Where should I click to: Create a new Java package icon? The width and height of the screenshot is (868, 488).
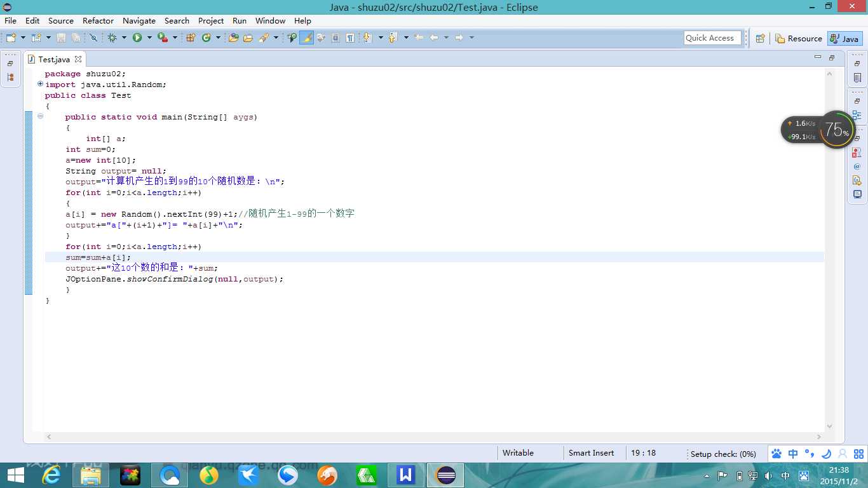click(x=191, y=37)
